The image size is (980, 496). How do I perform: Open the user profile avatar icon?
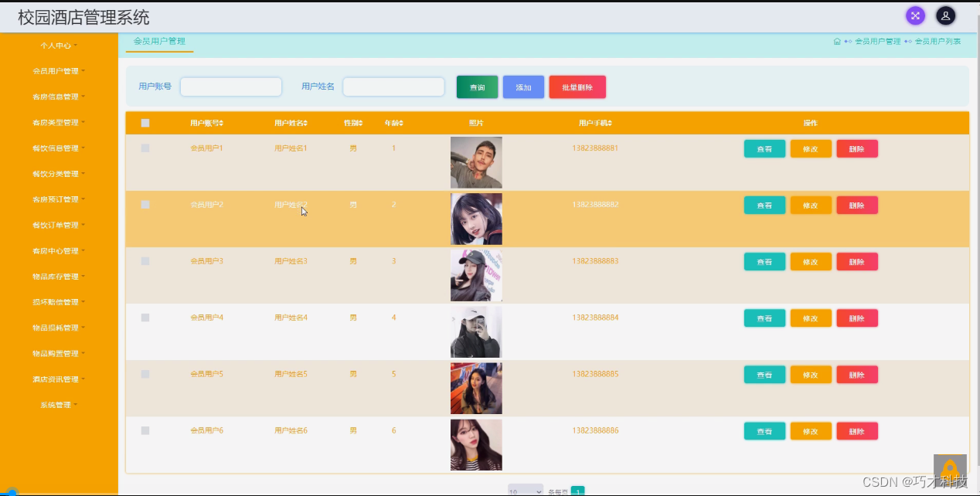pos(946,15)
